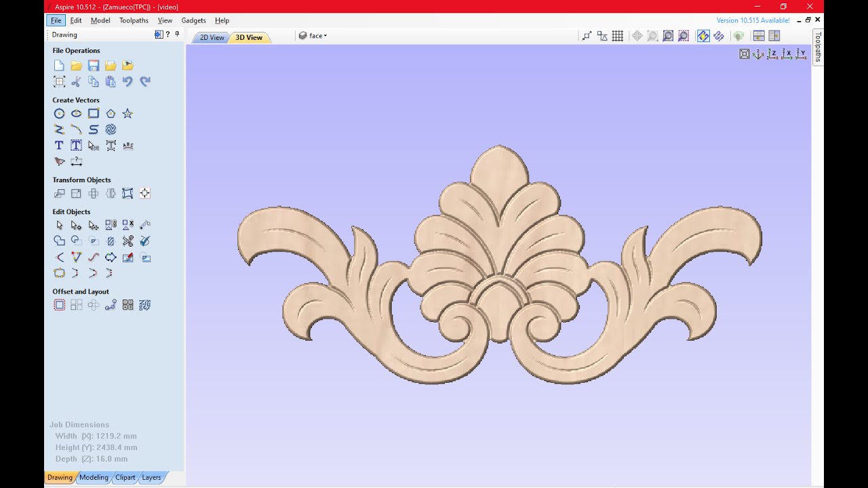Switch to the Modeling tab

click(x=94, y=477)
